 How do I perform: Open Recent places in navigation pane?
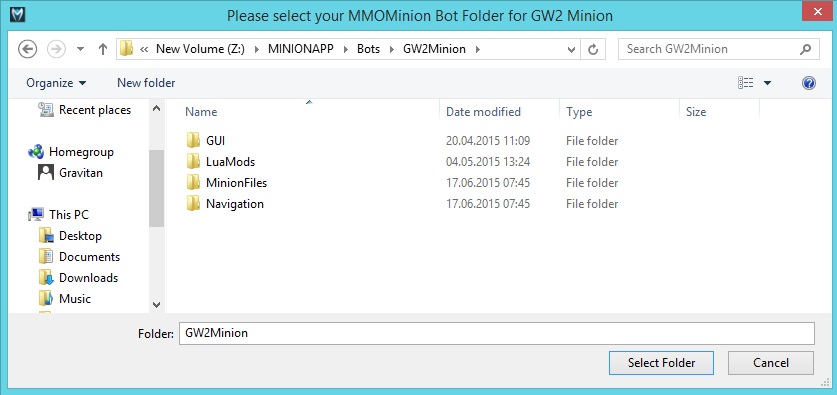click(x=95, y=109)
